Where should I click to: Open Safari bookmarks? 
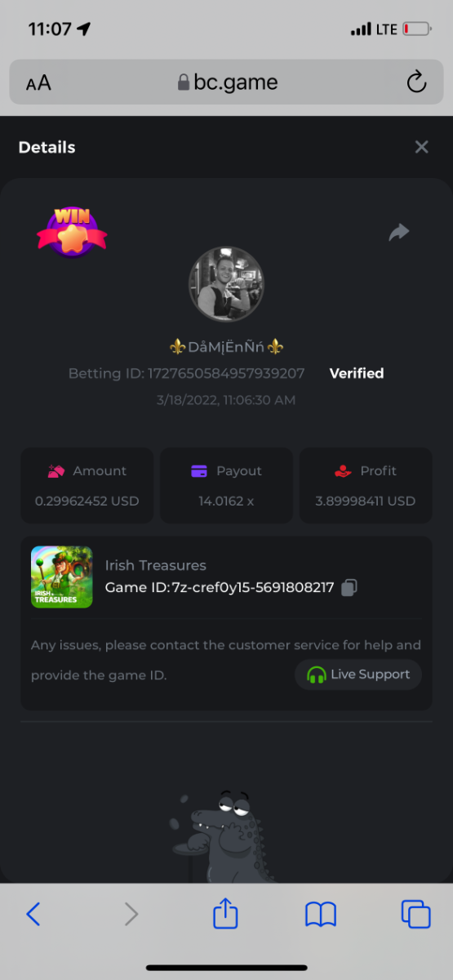point(321,914)
